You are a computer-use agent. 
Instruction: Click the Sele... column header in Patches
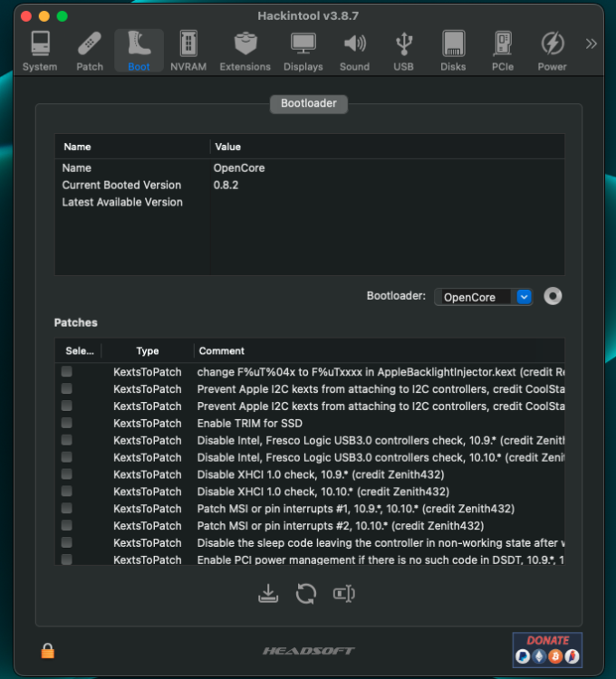click(80, 350)
